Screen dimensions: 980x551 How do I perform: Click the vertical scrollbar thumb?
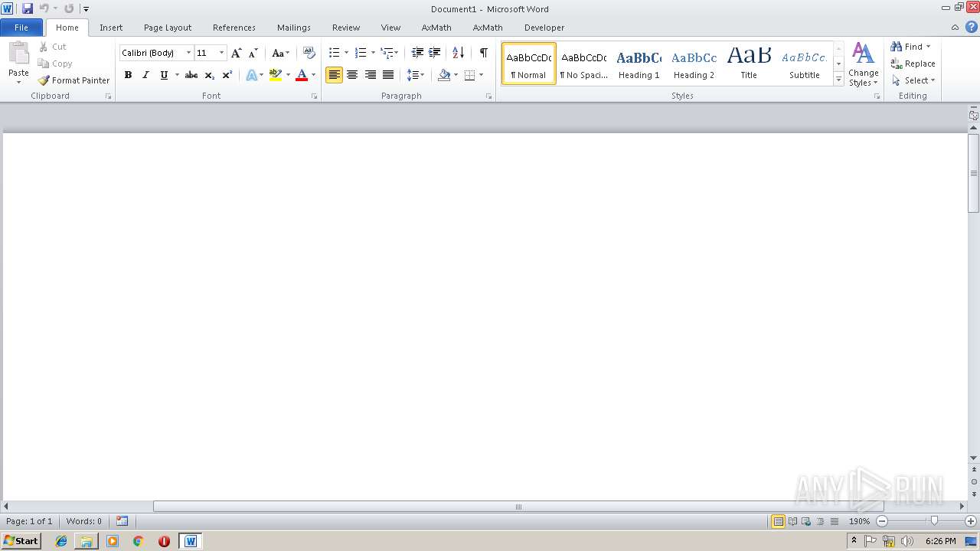[974, 174]
